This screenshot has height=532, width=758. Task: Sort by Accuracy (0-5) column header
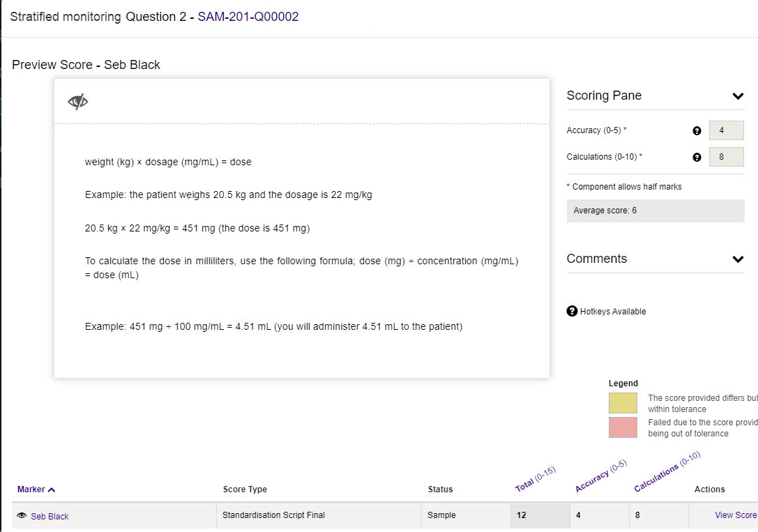coord(600,477)
